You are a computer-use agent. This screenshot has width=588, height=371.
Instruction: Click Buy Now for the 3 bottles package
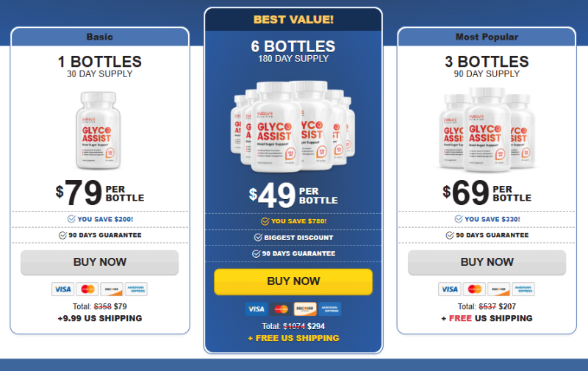click(x=487, y=262)
